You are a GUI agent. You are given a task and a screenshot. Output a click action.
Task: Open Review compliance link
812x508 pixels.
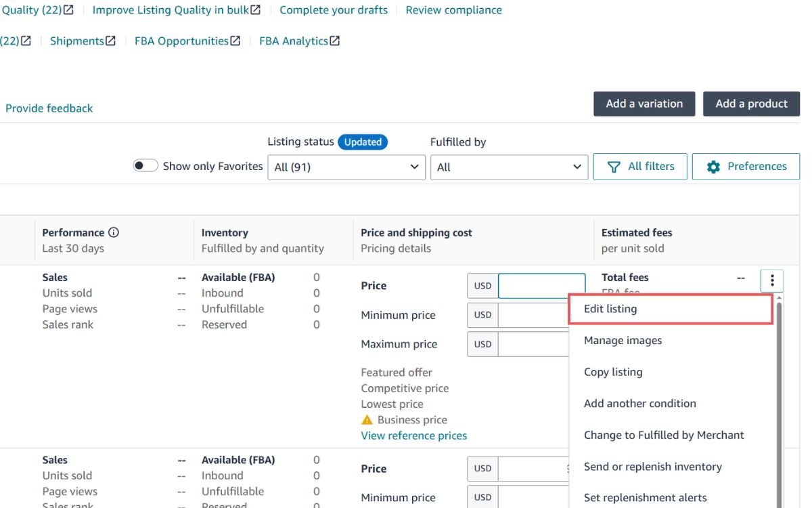click(x=454, y=10)
